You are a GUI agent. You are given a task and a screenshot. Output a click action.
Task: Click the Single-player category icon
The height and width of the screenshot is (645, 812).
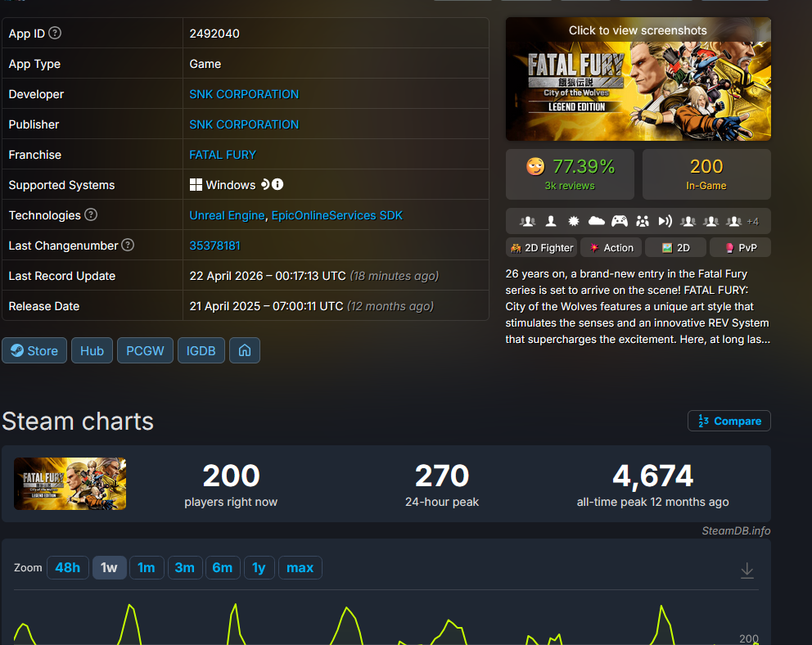tap(551, 222)
